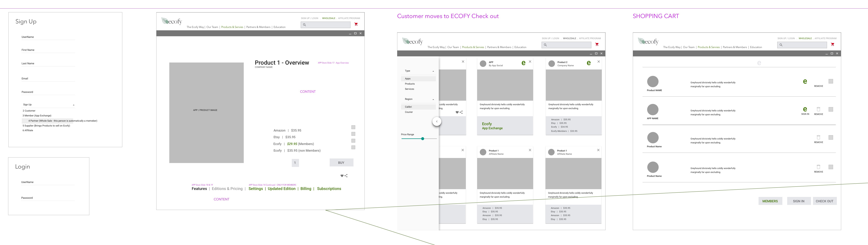Open the Billing tab
Image resolution: width=868 pixels, height=245 pixels.
coord(306,189)
